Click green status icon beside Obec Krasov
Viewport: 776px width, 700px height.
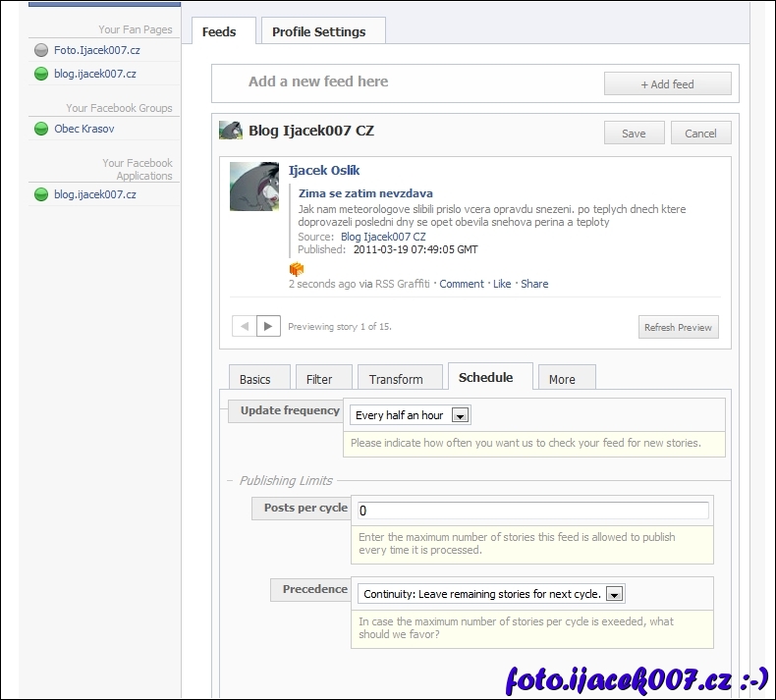[40, 129]
